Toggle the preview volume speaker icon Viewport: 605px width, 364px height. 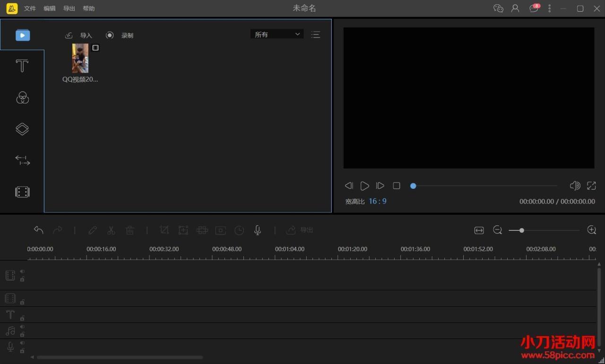click(x=575, y=186)
